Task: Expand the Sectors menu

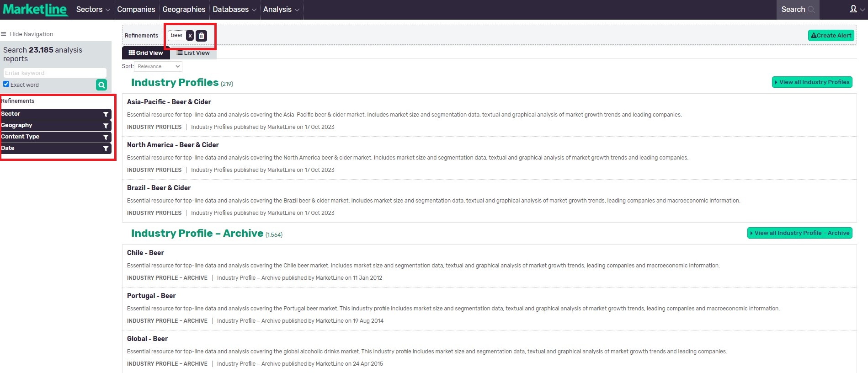Action: 93,10
